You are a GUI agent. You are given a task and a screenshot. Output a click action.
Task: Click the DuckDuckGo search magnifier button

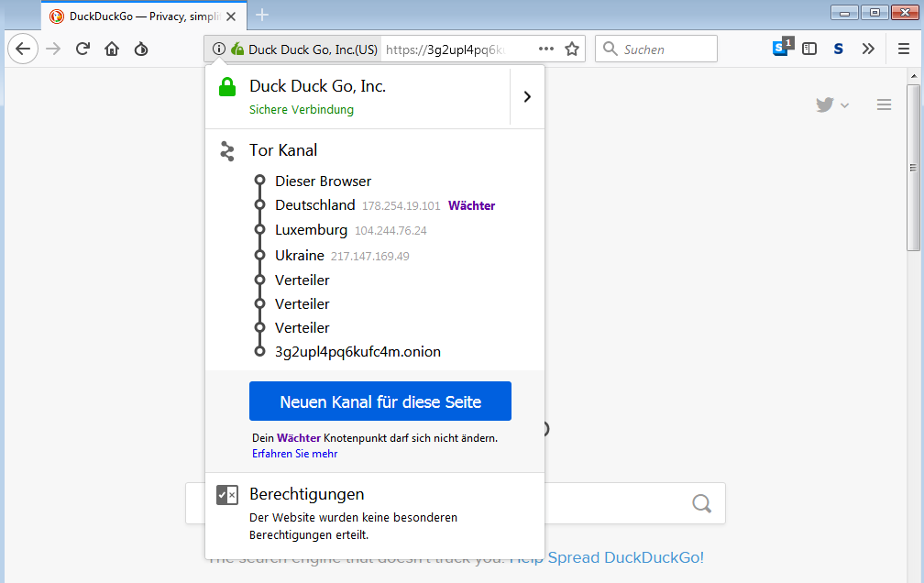click(x=701, y=503)
